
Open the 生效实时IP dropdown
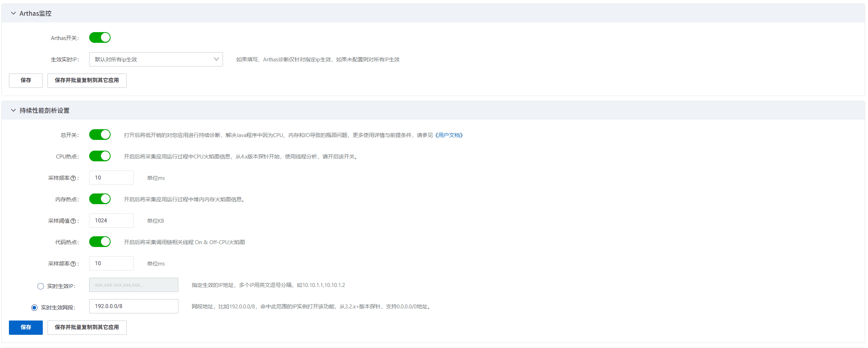(156, 59)
